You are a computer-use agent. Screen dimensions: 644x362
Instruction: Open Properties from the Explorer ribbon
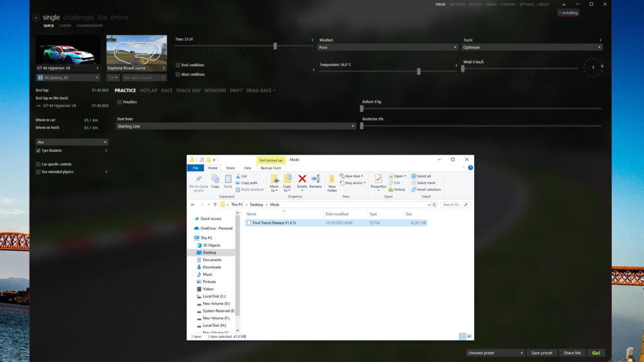click(378, 182)
